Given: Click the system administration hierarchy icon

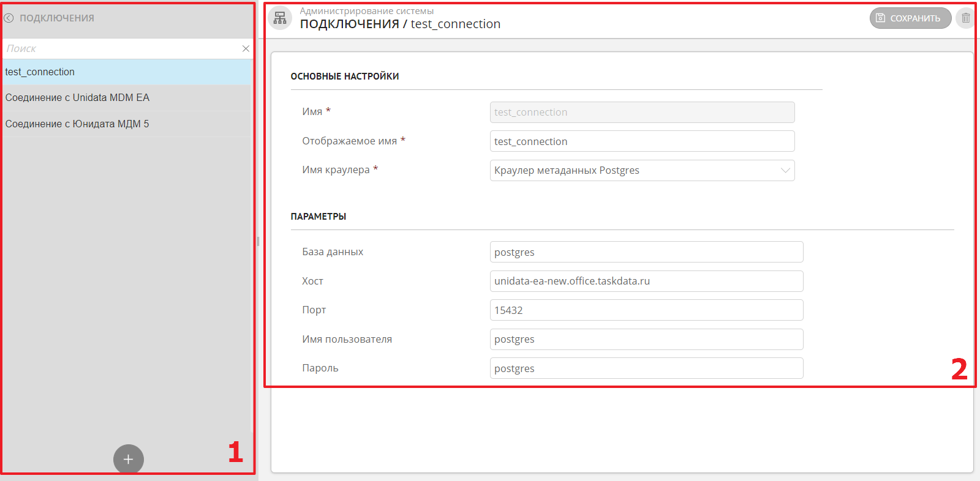Looking at the screenshot, I should tap(280, 18).
